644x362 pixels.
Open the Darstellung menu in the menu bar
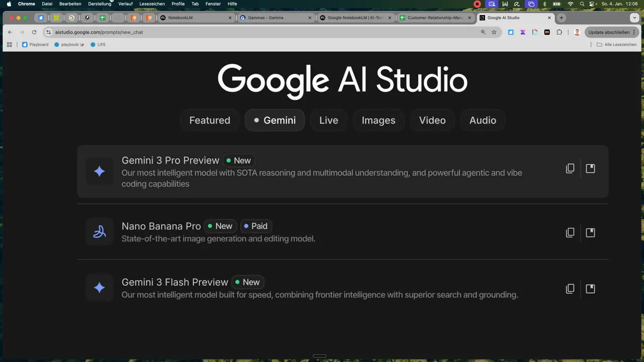click(100, 4)
